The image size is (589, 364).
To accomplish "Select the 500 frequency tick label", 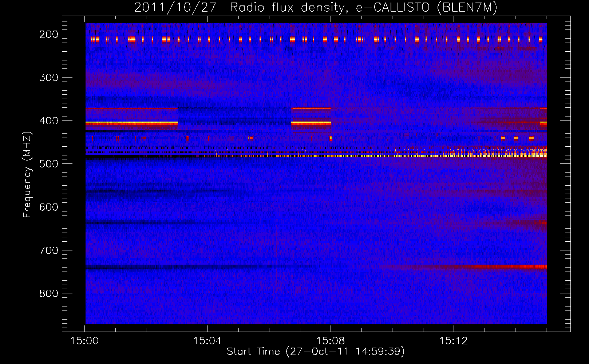I will [x=49, y=164].
